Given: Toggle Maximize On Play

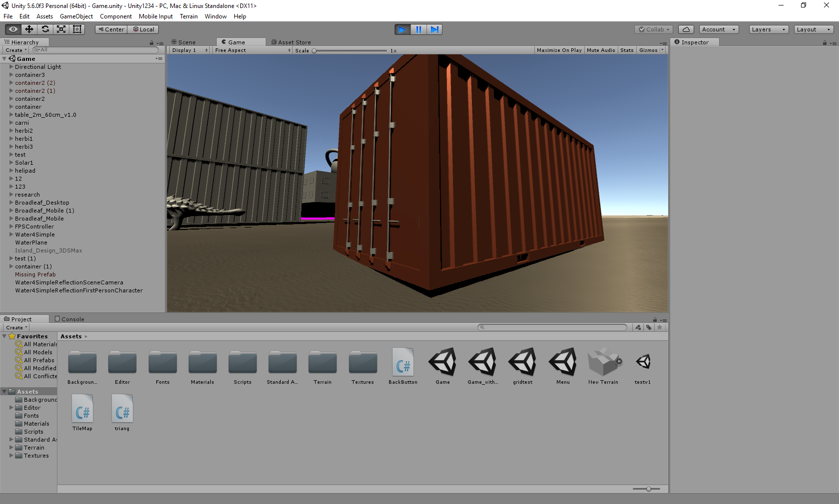Looking at the screenshot, I should pos(559,50).
